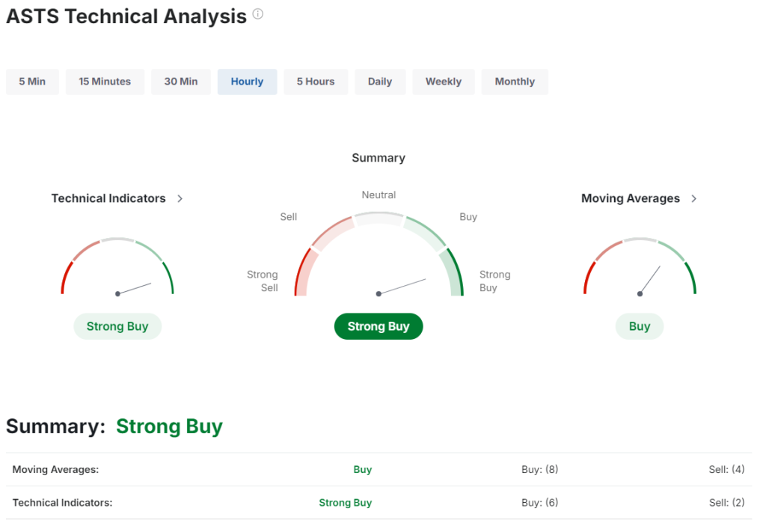The width and height of the screenshot is (766, 532).
Task: Switch to the 5 Hours timeframe
Action: click(x=316, y=82)
